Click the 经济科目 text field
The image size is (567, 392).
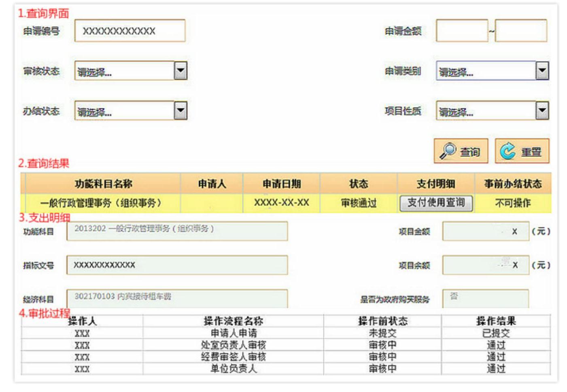[x=177, y=299]
